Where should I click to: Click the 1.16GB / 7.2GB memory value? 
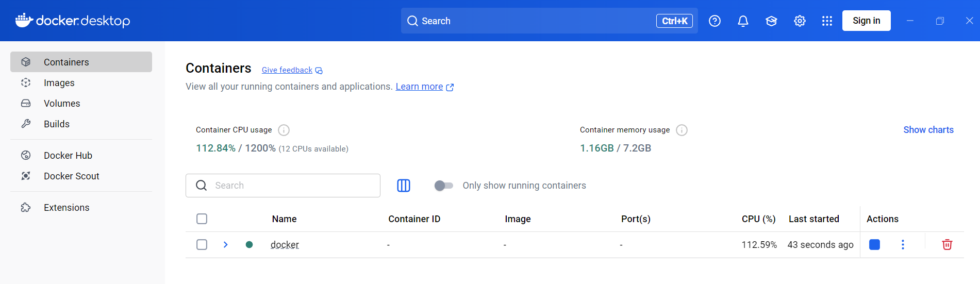pyautogui.click(x=616, y=148)
